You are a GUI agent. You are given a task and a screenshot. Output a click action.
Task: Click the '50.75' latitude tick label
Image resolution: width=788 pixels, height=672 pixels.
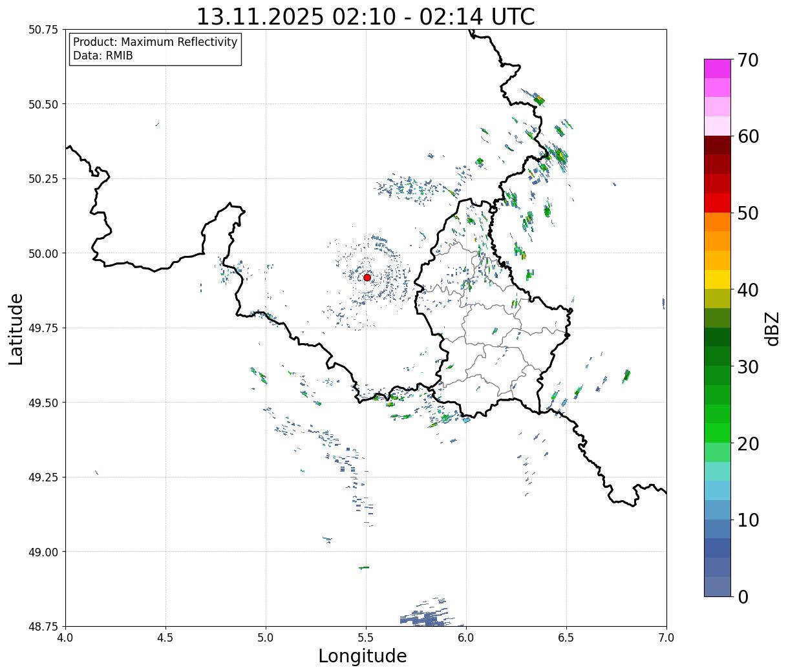click(x=43, y=30)
